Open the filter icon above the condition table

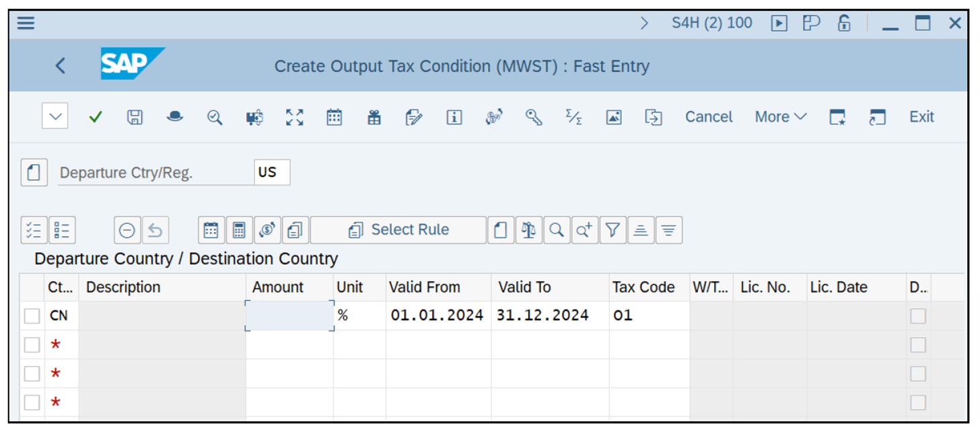click(613, 229)
